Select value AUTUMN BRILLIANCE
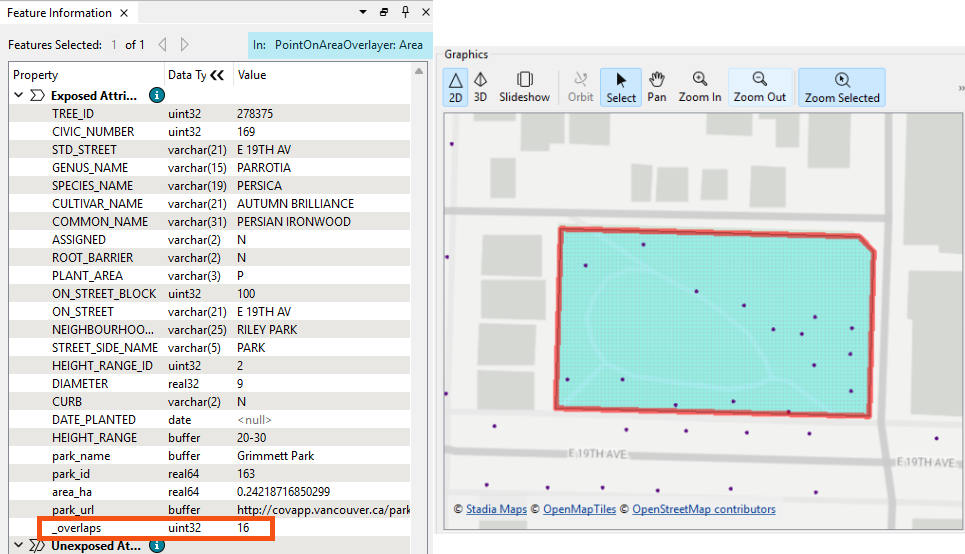Image resolution: width=965 pixels, height=554 pixels. 295,204
